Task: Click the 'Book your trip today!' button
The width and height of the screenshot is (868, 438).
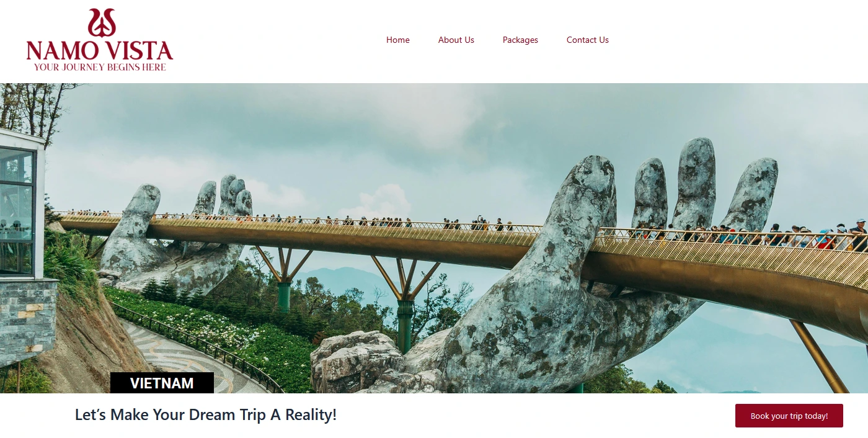Action: [789, 416]
